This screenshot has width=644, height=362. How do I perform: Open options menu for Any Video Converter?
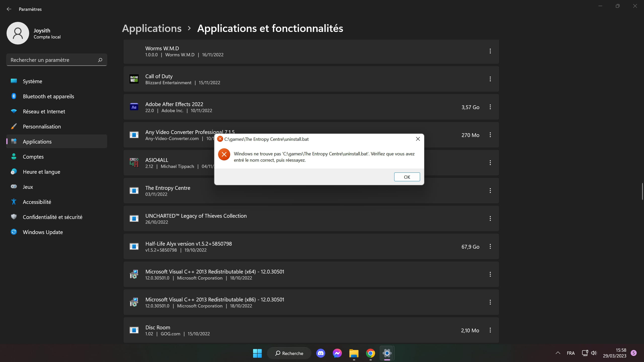pyautogui.click(x=490, y=135)
